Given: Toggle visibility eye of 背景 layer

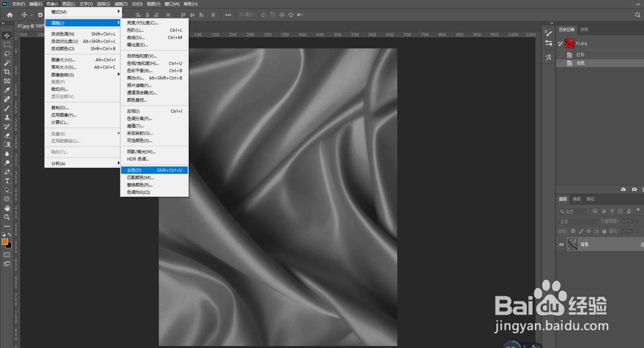Looking at the screenshot, I should pos(561,244).
